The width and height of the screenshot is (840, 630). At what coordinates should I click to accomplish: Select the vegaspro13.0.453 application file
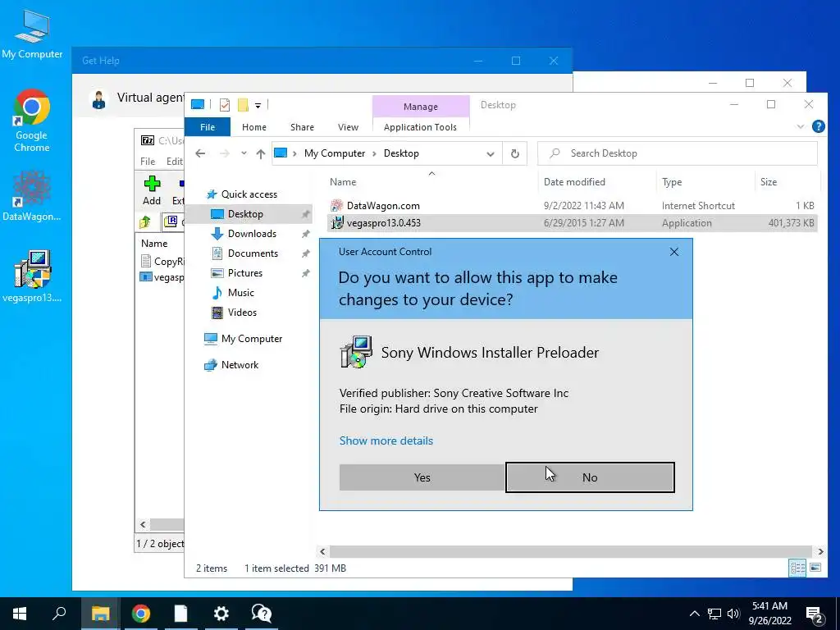[x=572, y=223]
